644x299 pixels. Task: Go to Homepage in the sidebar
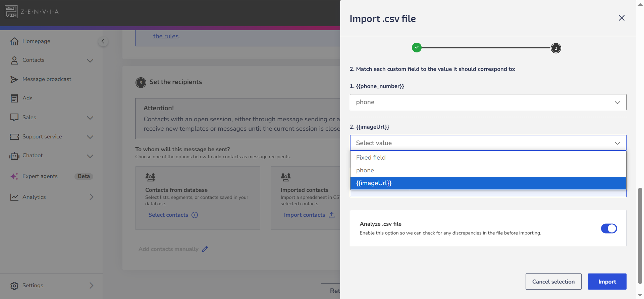36,41
